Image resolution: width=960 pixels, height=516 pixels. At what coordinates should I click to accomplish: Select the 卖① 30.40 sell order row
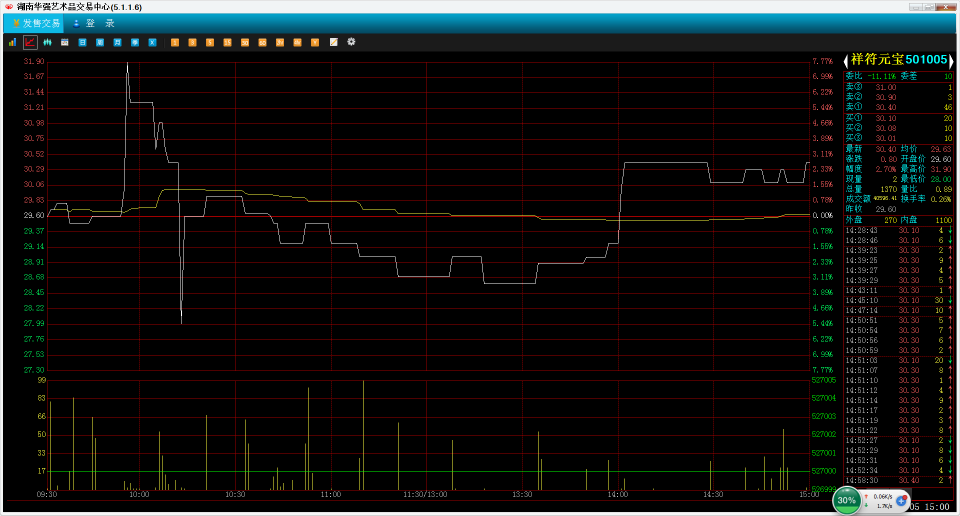[x=899, y=107]
